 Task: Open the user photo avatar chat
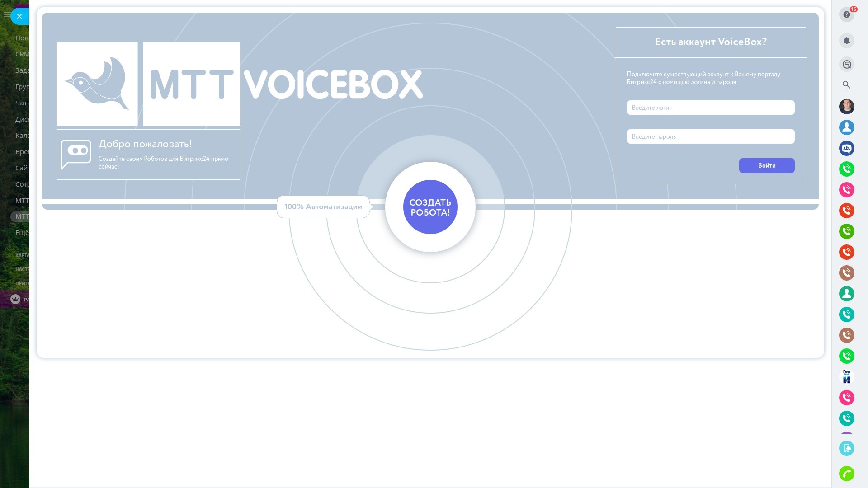[x=846, y=107]
